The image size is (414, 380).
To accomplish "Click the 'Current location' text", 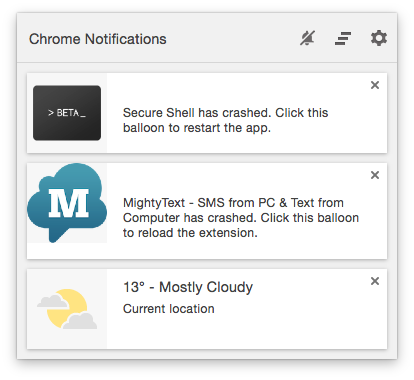I will 169,309.
